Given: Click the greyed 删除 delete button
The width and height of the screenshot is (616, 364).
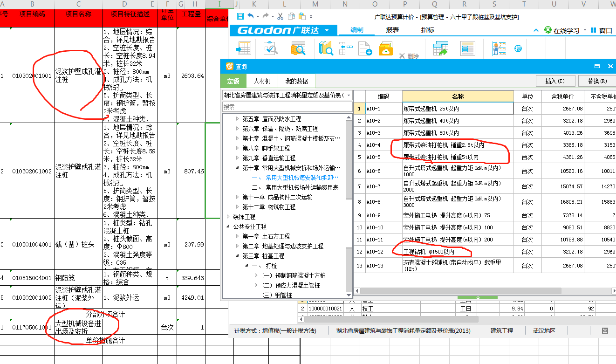Looking at the screenshot, I should pyautogui.click(x=409, y=56).
